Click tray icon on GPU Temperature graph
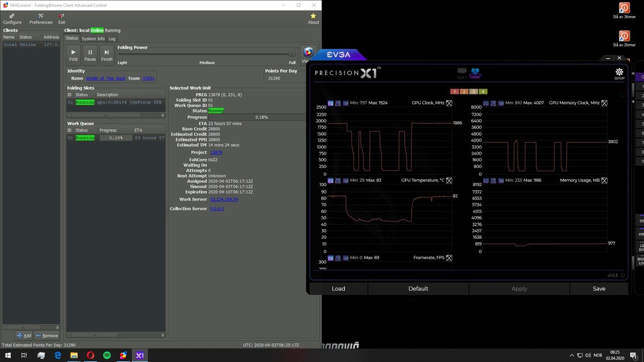This screenshot has width=644, height=362. [345, 181]
